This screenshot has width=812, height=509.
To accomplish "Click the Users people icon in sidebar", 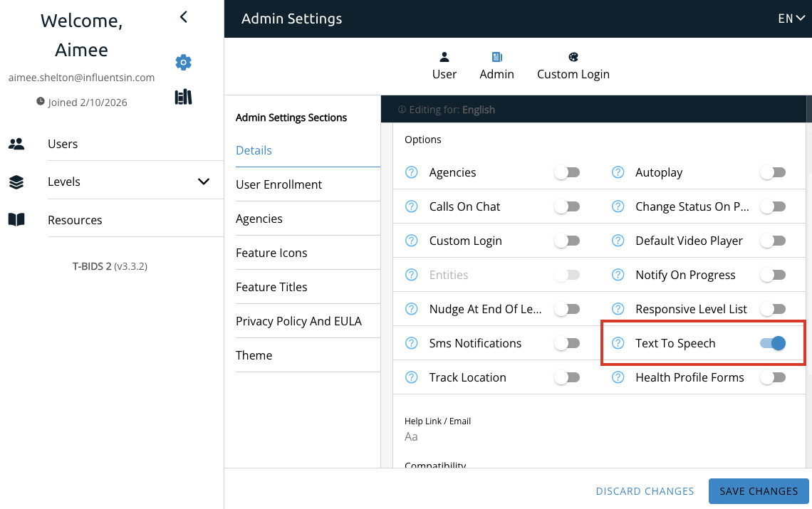I will 16,144.
